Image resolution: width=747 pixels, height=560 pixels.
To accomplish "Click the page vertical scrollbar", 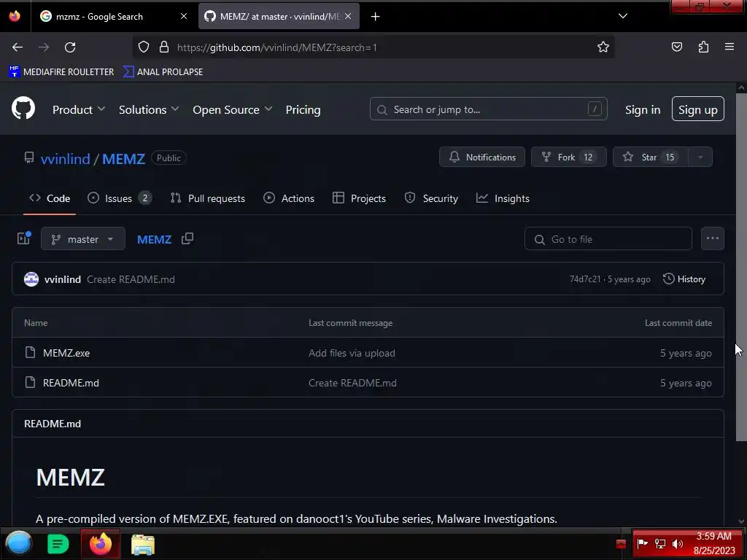I will coord(741,267).
